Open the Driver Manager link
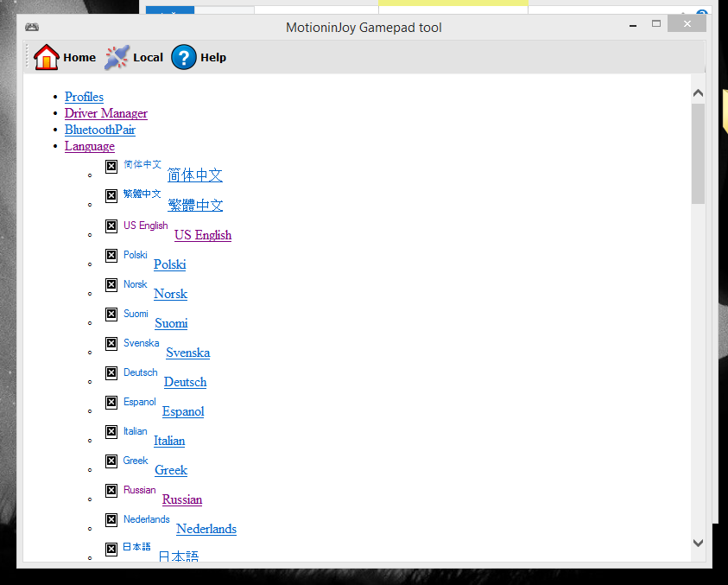The height and width of the screenshot is (585, 728). click(105, 113)
